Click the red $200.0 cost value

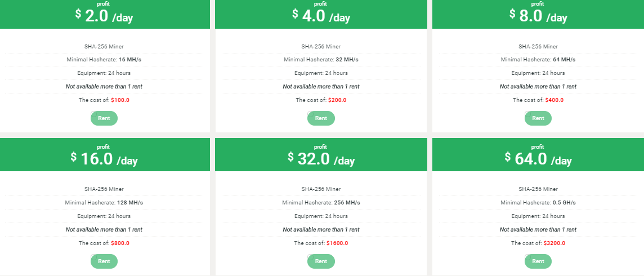point(337,100)
